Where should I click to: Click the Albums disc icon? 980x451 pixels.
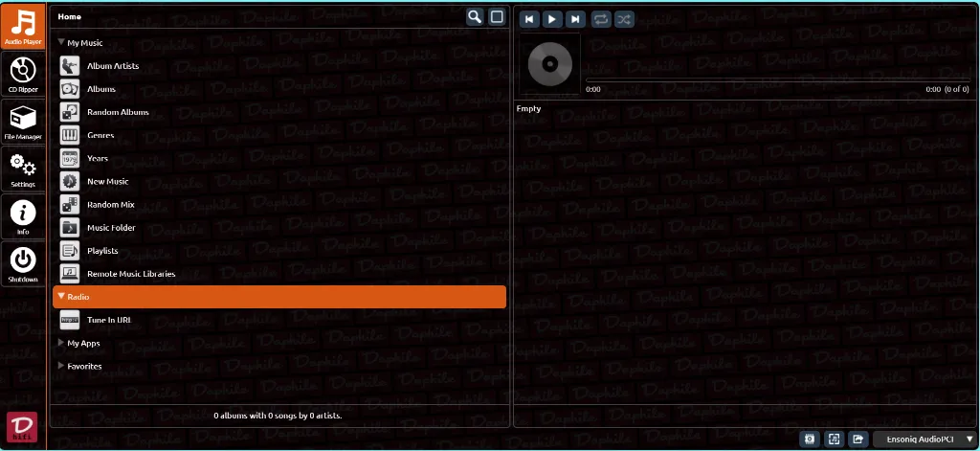[x=69, y=89]
